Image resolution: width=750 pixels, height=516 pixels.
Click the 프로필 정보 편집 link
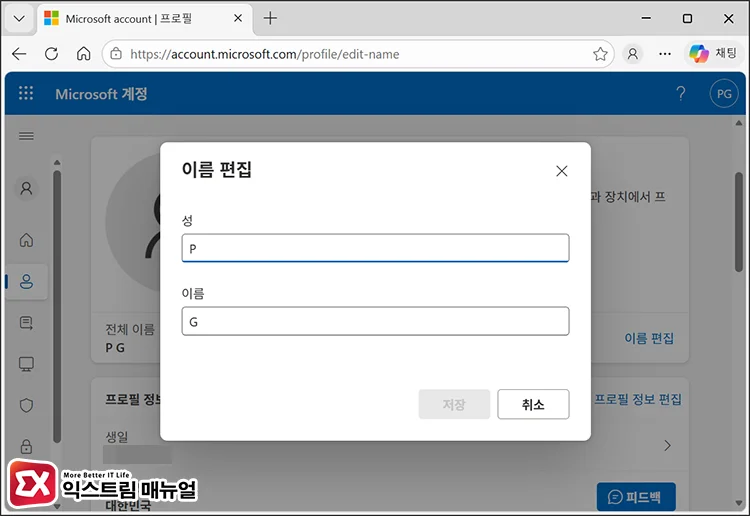tap(638, 399)
